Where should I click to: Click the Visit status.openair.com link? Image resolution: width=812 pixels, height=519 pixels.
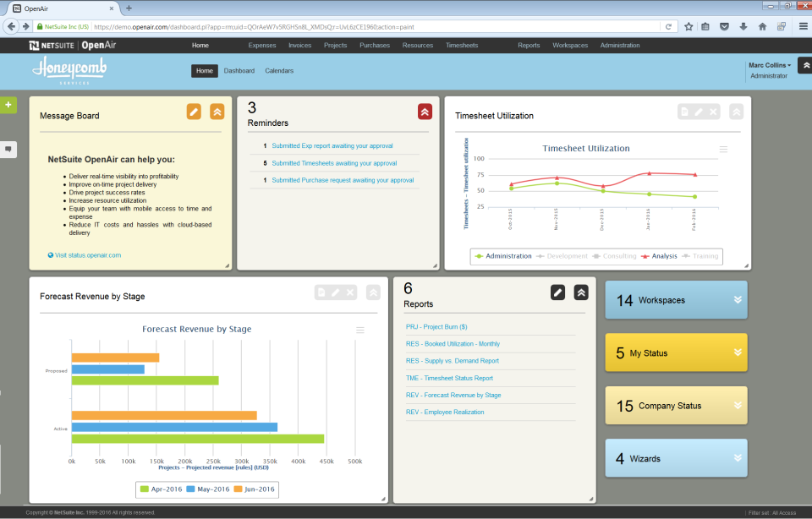pyautogui.click(x=85, y=254)
